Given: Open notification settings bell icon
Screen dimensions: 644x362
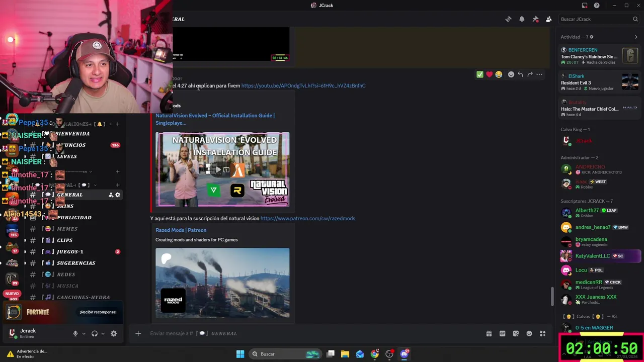Looking at the screenshot, I should [522, 19].
